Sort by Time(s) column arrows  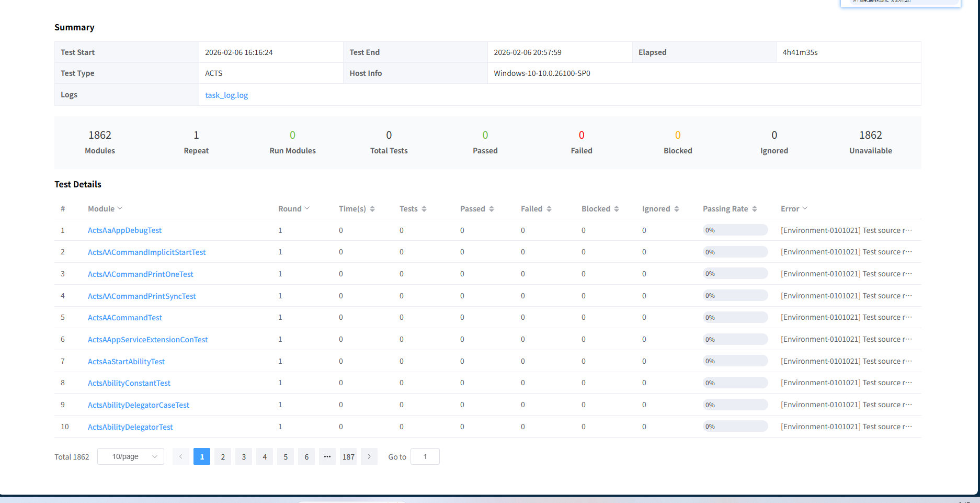coord(372,209)
